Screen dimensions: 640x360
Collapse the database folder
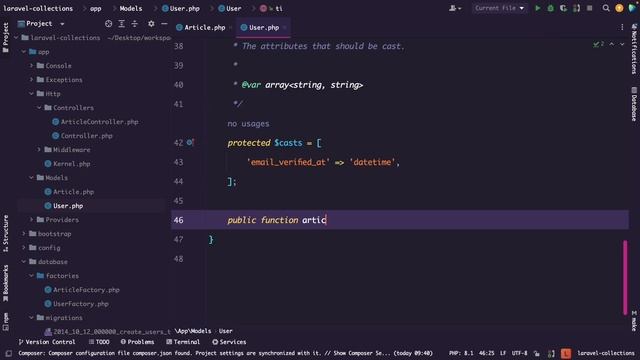click(x=24, y=262)
